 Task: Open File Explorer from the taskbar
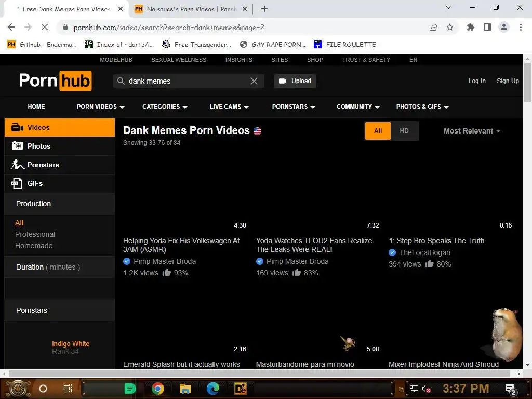click(x=185, y=389)
